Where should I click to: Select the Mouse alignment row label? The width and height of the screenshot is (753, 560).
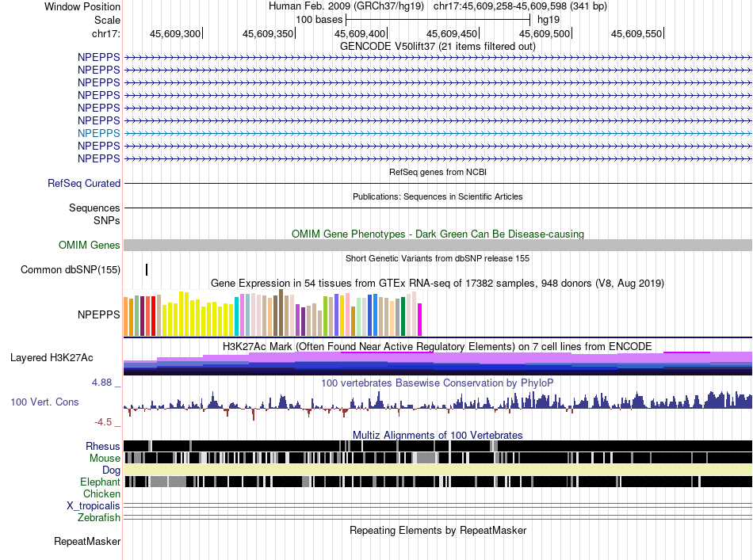pos(105,459)
